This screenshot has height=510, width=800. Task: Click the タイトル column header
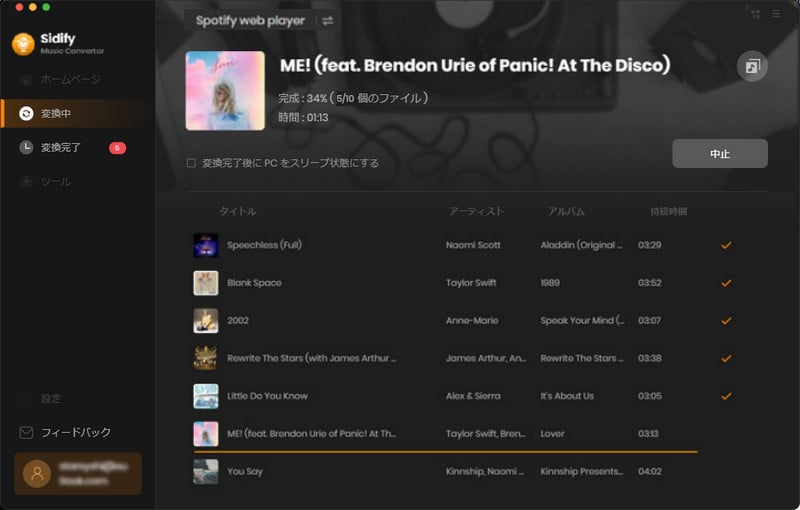click(238, 211)
